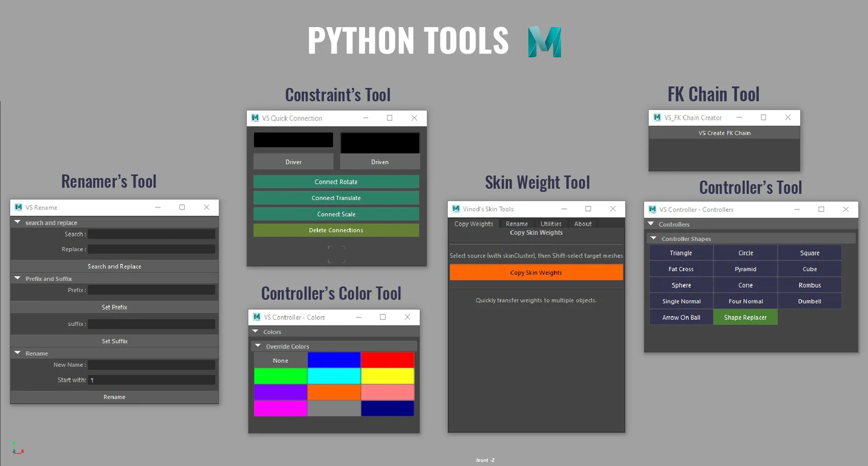868x466 pixels.
Task: Click the Search input field in VS Rename
Action: pos(151,234)
